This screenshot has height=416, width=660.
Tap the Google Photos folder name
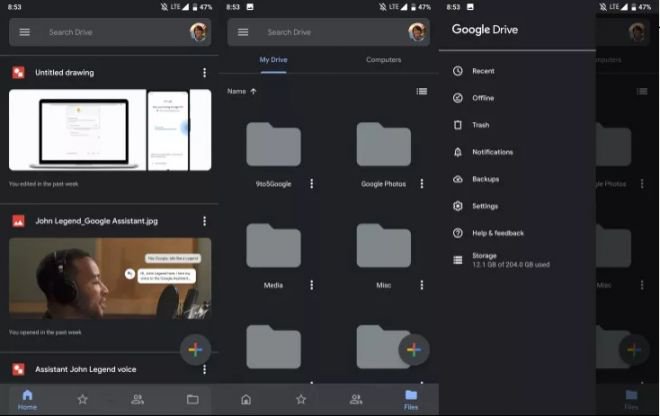click(383, 184)
